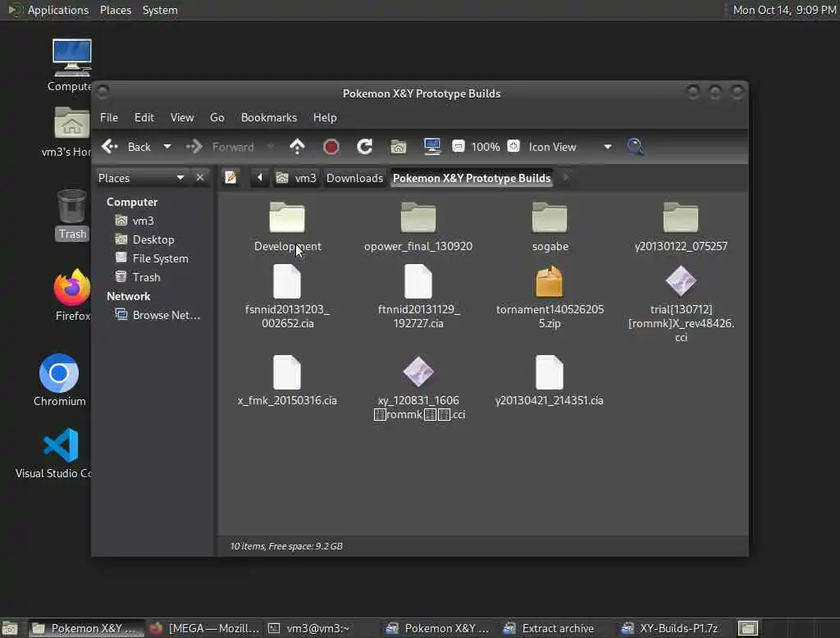Go up to the parent folder
840x638 pixels.
point(297,147)
